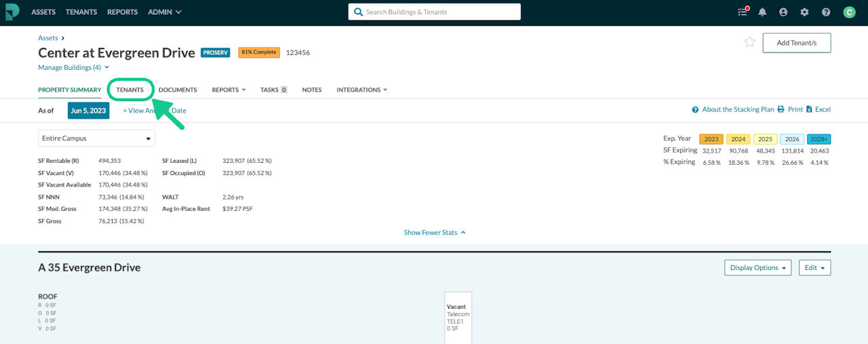This screenshot has height=344, width=868.
Task: Open the help question mark icon
Action: (825, 12)
